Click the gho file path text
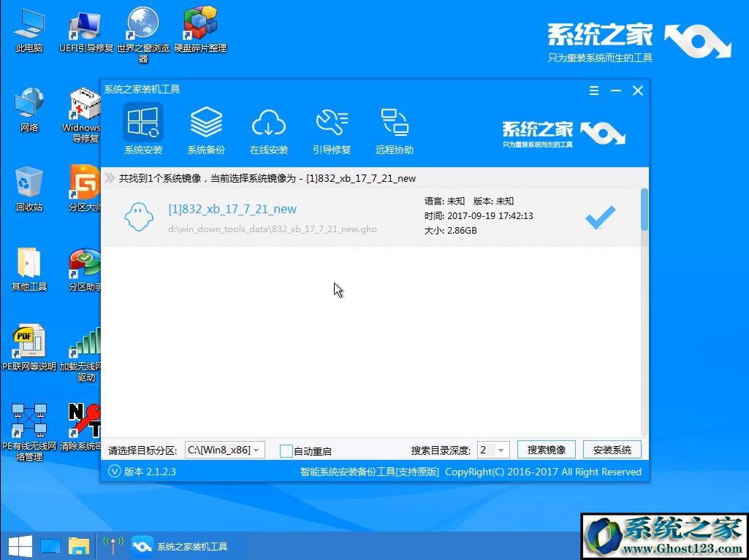The image size is (749, 560). click(x=273, y=229)
